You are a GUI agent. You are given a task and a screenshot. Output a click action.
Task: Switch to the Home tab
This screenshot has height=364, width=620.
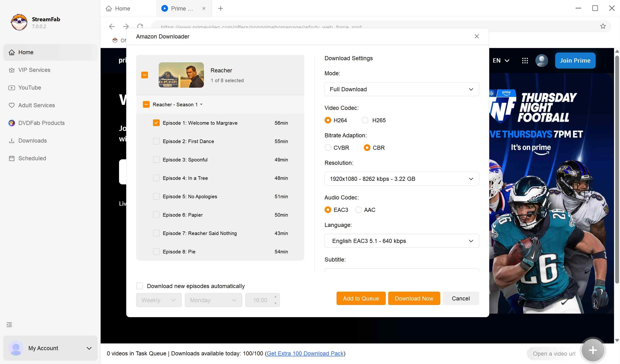(122, 8)
